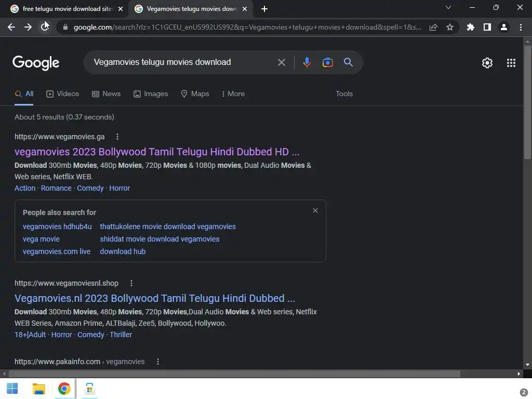Viewport: 532px width, 399px height.
Task: Click scroll right arrow on horizontal scrollbar
Action: click(519, 374)
